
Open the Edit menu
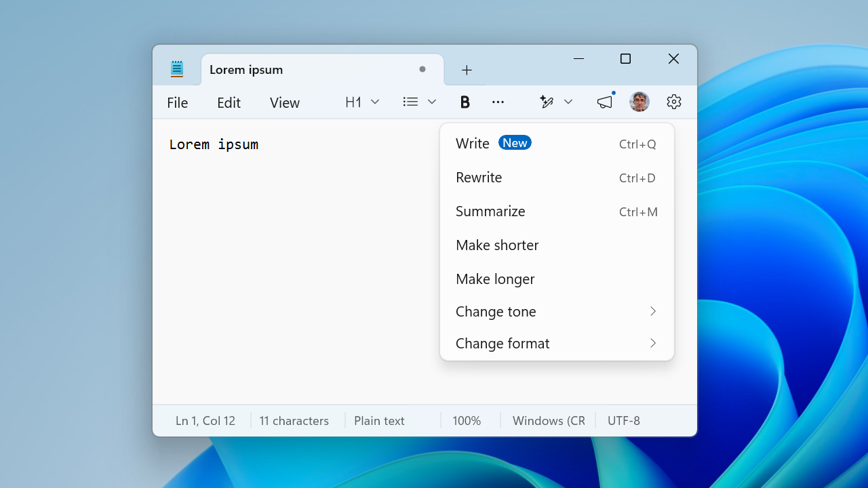[229, 102]
